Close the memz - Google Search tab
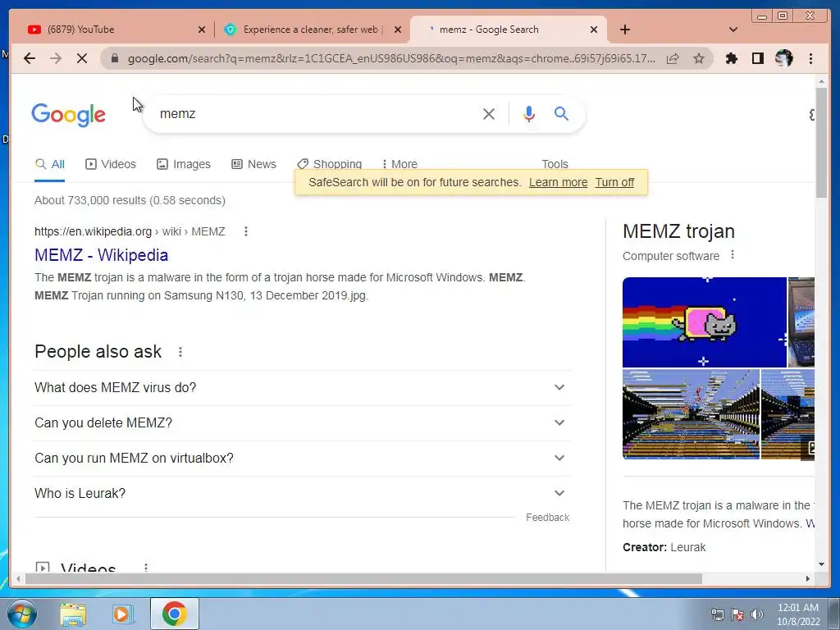The height and width of the screenshot is (630, 840). 594,30
